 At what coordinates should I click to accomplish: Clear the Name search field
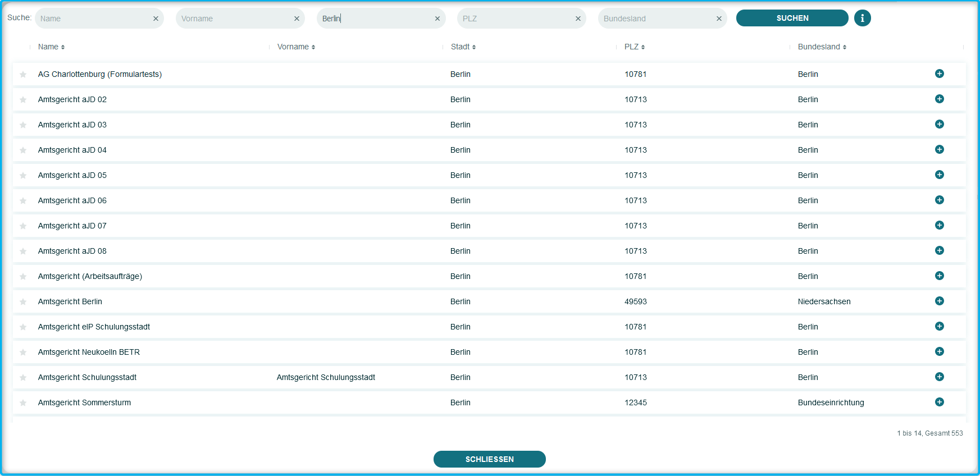tap(156, 19)
